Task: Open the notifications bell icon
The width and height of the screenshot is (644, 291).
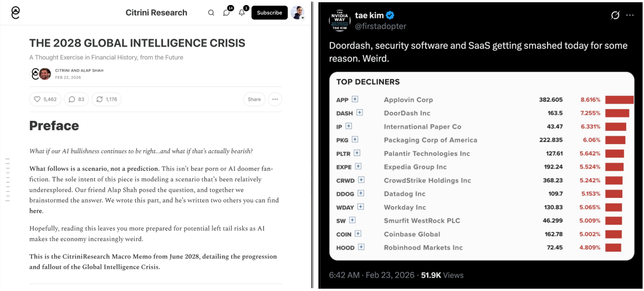Action: 242,13
